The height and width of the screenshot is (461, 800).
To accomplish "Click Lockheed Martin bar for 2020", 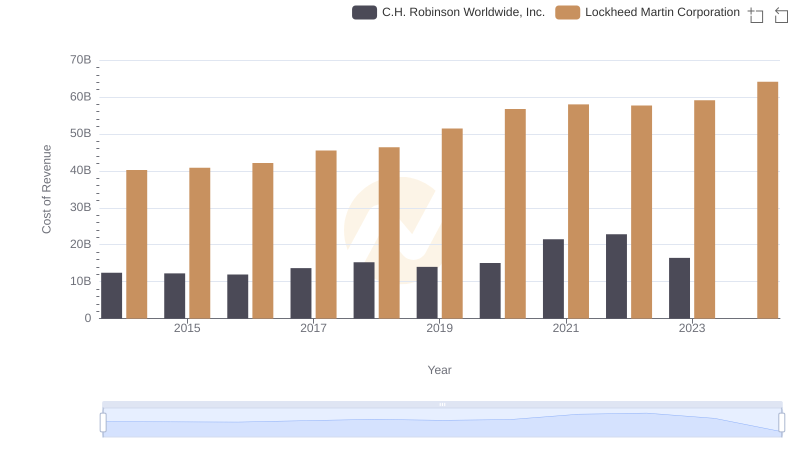I will click(x=515, y=214).
